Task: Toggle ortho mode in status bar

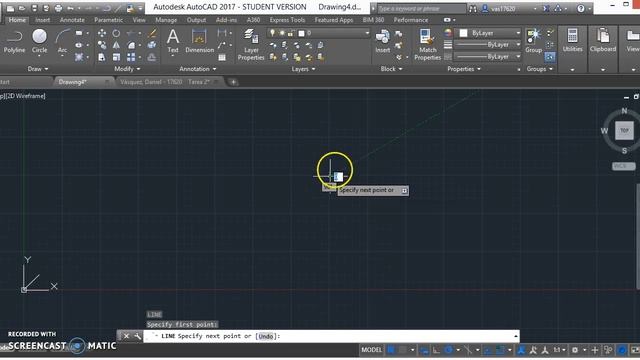Action: [x=436, y=350]
